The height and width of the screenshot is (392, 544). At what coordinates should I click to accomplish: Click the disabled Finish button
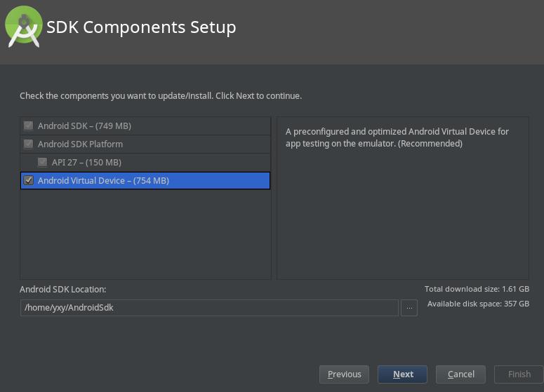pyautogui.click(x=519, y=374)
